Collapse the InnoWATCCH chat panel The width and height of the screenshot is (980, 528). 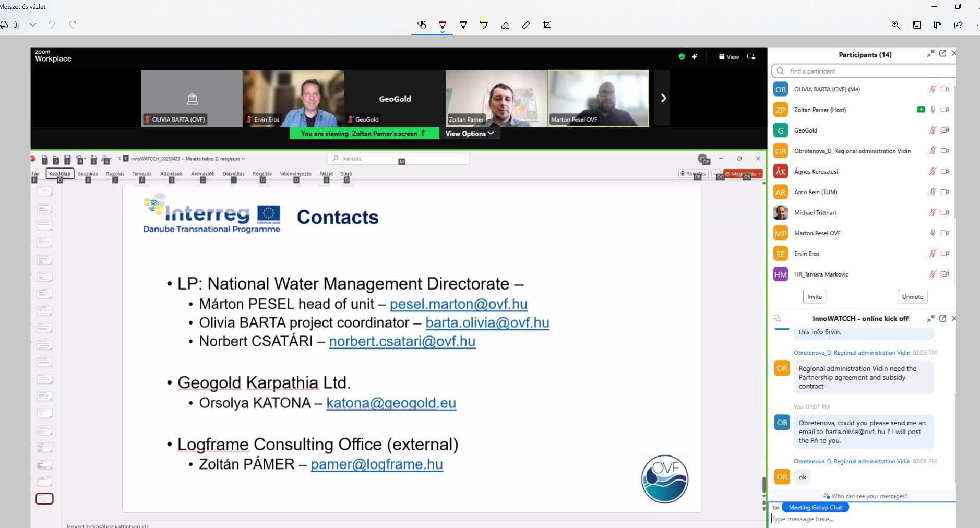pyautogui.click(x=930, y=318)
